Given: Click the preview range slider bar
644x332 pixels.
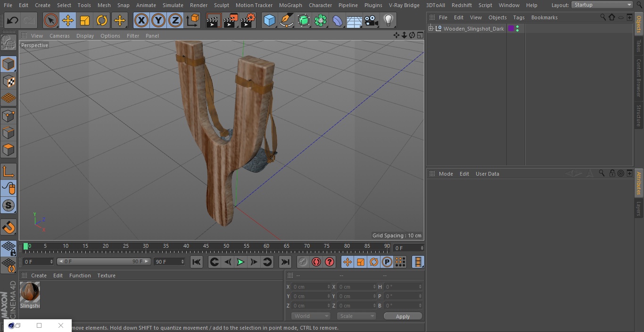Looking at the screenshot, I should click(104, 261).
